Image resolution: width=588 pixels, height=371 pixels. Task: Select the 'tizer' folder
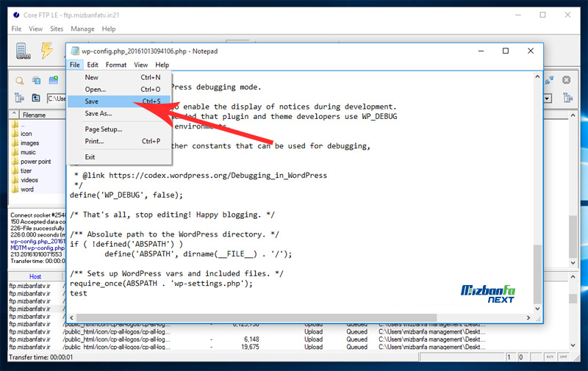(26, 171)
